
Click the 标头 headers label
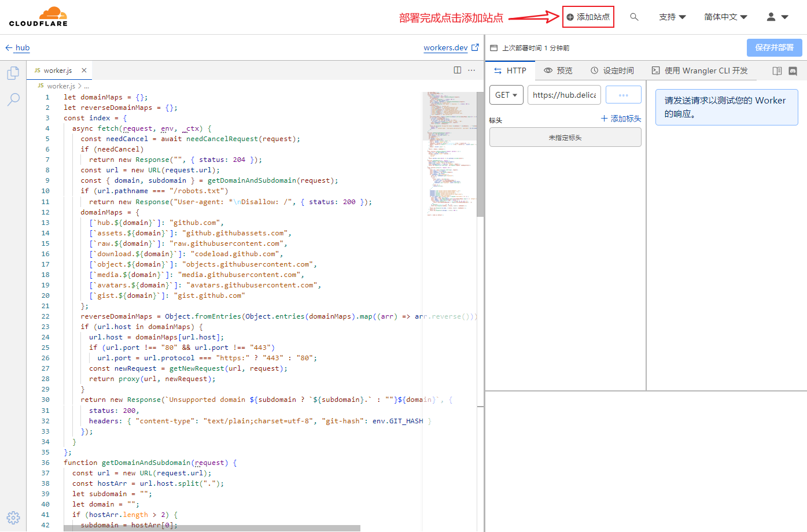point(495,120)
